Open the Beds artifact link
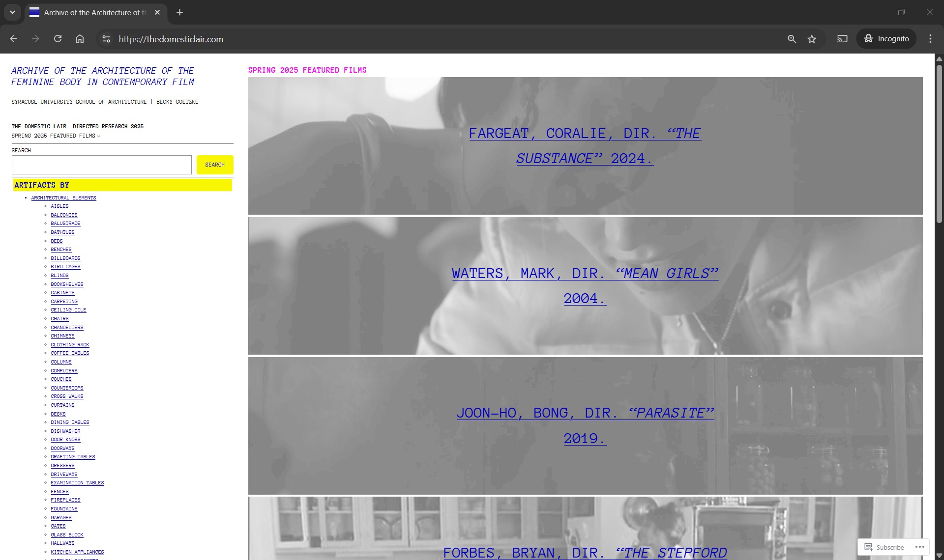 point(57,241)
